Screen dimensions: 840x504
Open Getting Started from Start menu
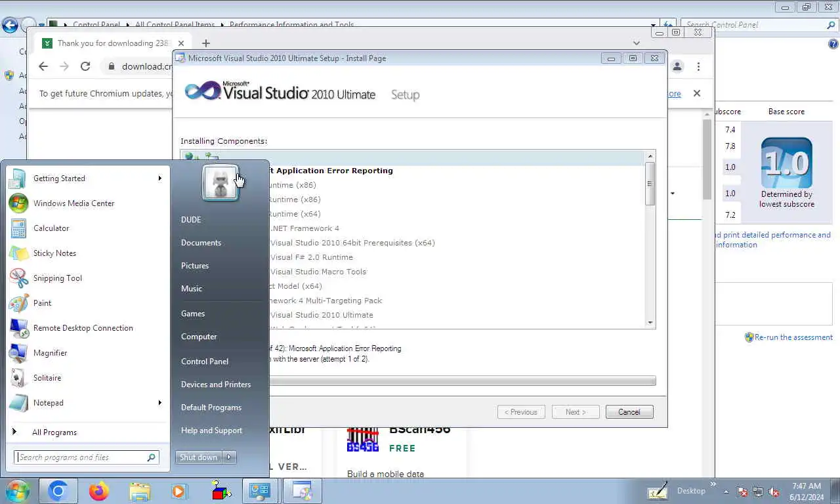85,178
